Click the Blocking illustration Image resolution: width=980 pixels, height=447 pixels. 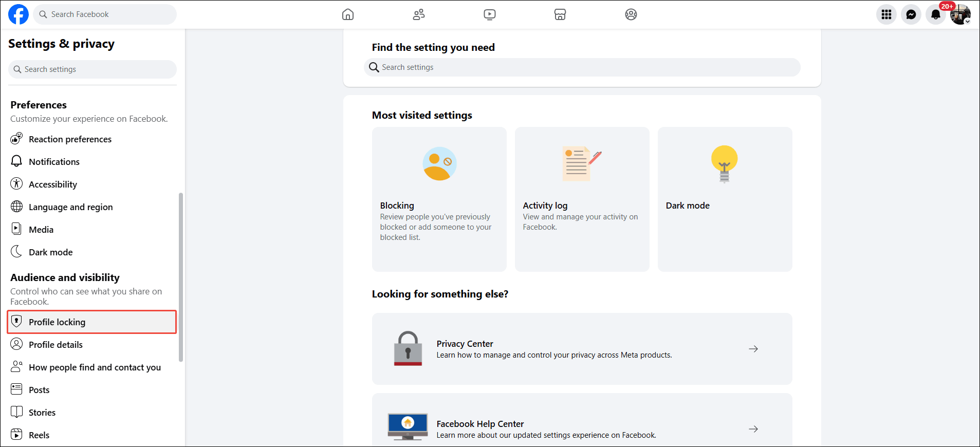click(x=439, y=164)
